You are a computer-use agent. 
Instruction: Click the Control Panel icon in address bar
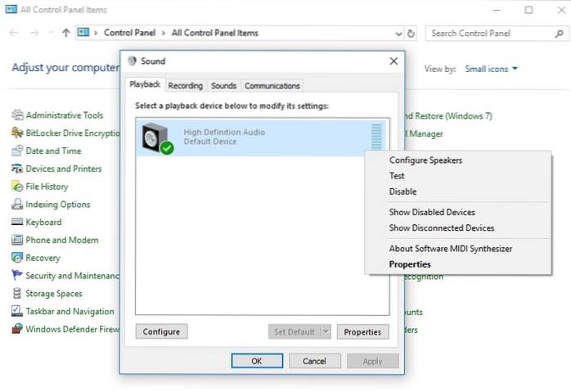click(83, 33)
